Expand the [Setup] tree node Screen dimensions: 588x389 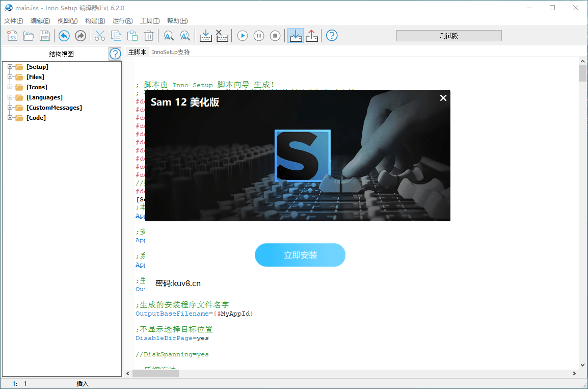coord(10,67)
